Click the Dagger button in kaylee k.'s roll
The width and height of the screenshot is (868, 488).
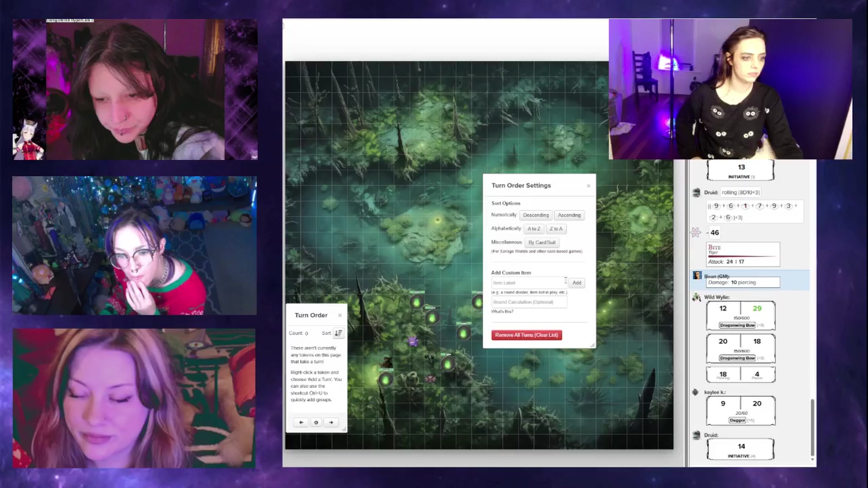[x=737, y=421]
